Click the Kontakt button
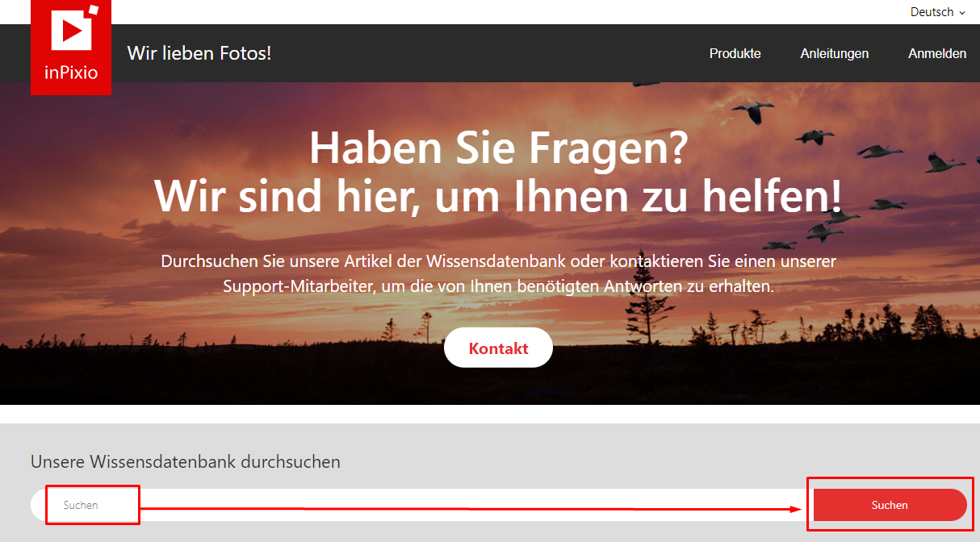The height and width of the screenshot is (542, 980). tap(498, 348)
